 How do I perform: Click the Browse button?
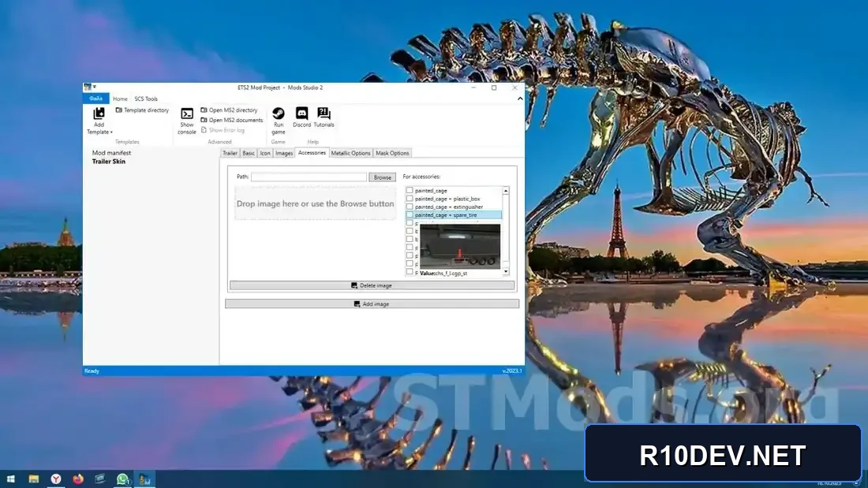383,177
